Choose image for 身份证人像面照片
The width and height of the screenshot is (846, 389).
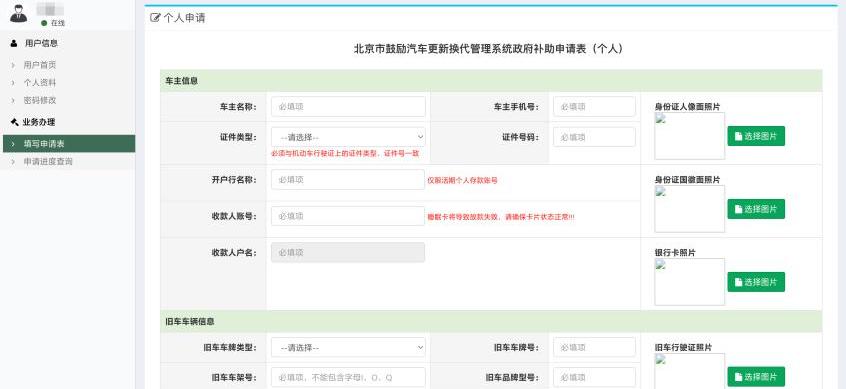coord(756,136)
